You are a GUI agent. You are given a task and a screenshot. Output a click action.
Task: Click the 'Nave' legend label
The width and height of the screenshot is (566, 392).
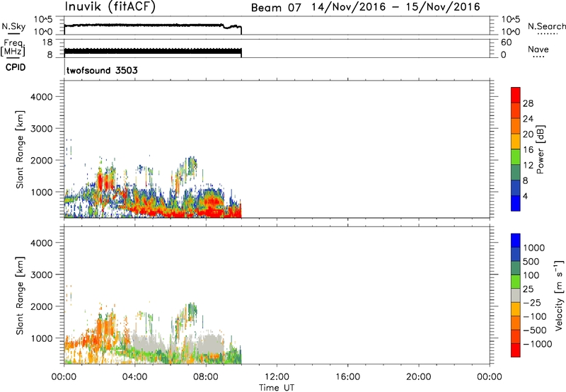pos(538,50)
